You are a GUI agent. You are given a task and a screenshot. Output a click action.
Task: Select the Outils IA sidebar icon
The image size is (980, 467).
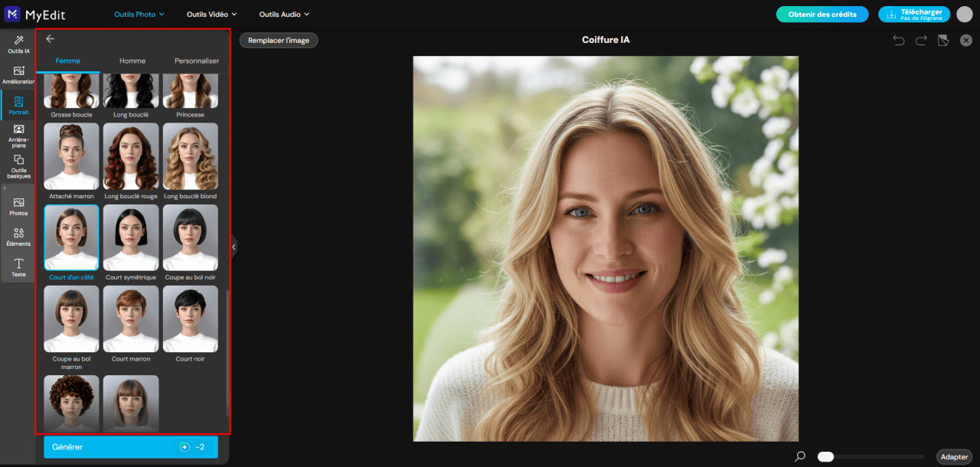[17, 41]
